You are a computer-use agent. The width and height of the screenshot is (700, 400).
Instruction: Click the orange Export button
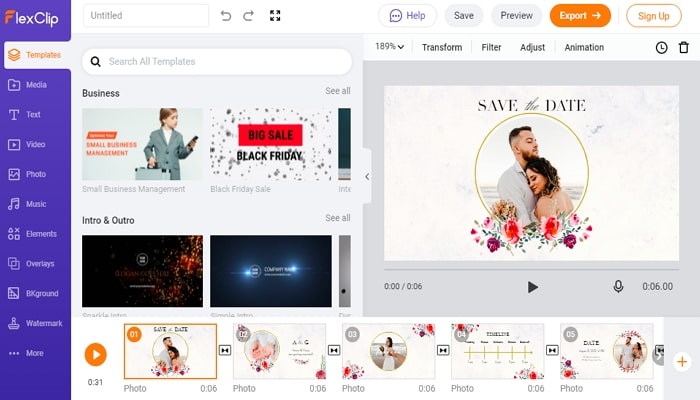coord(580,16)
